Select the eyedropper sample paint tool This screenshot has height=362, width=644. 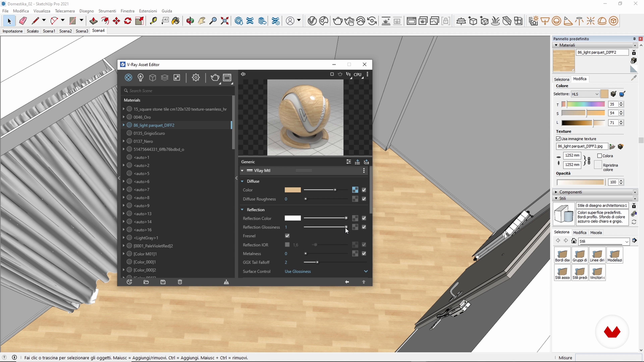(x=634, y=78)
